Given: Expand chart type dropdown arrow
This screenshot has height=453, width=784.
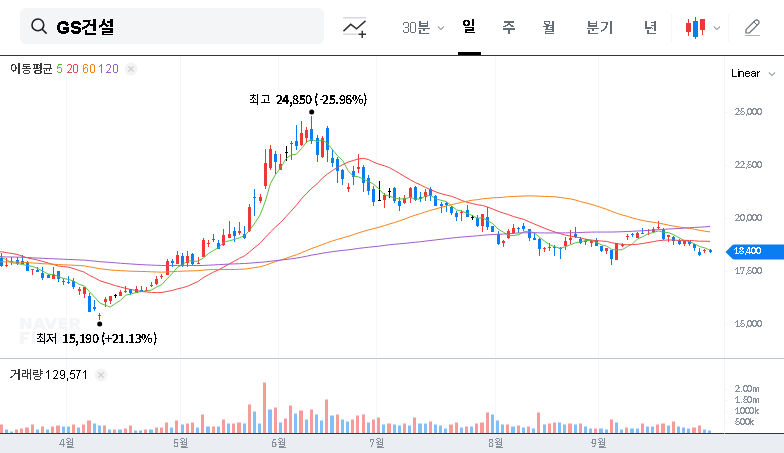Looking at the screenshot, I should tap(717, 27).
